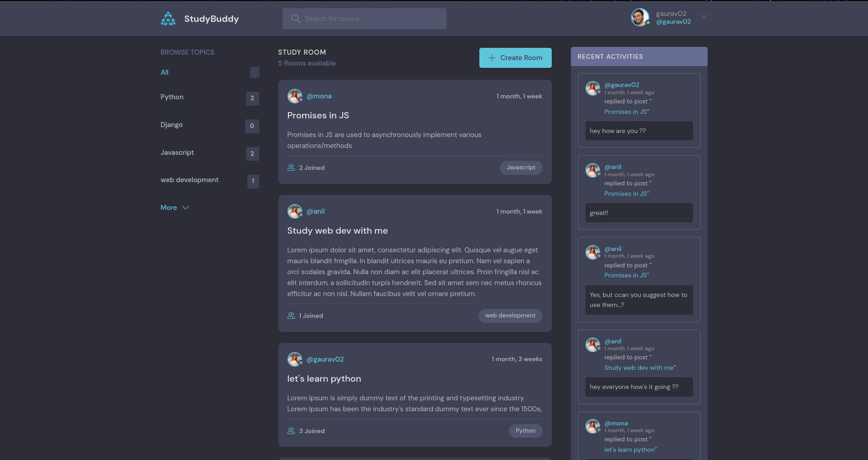Click participants icon beside 2 Joined
The height and width of the screenshot is (460, 868).
291,168
